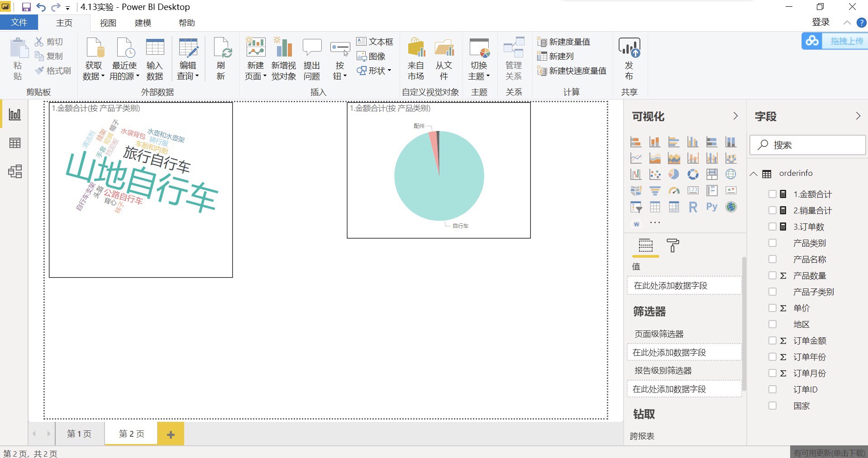This screenshot has height=458, width=868.
Task: Collapse the 字段 pane with chevron
Action: [858, 116]
